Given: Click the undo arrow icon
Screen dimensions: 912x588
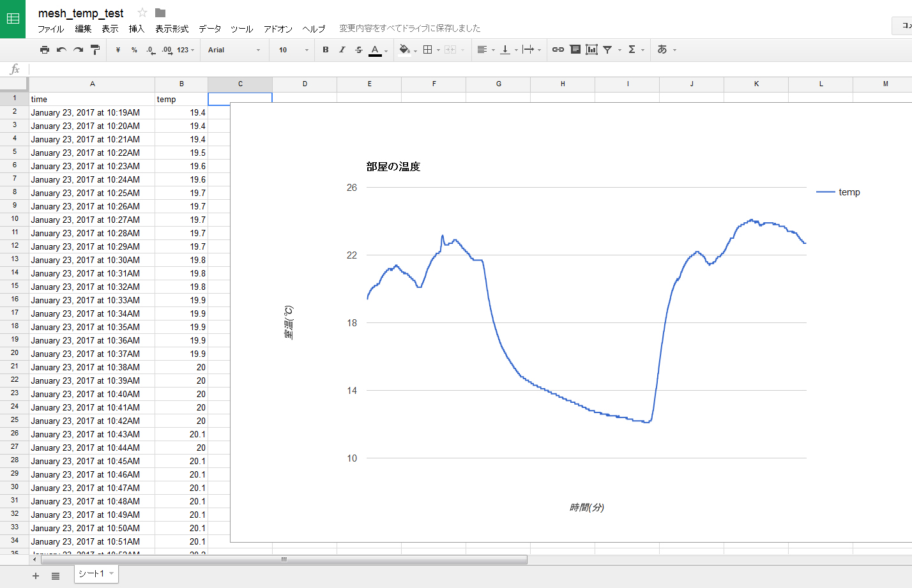Looking at the screenshot, I should [x=61, y=50].
